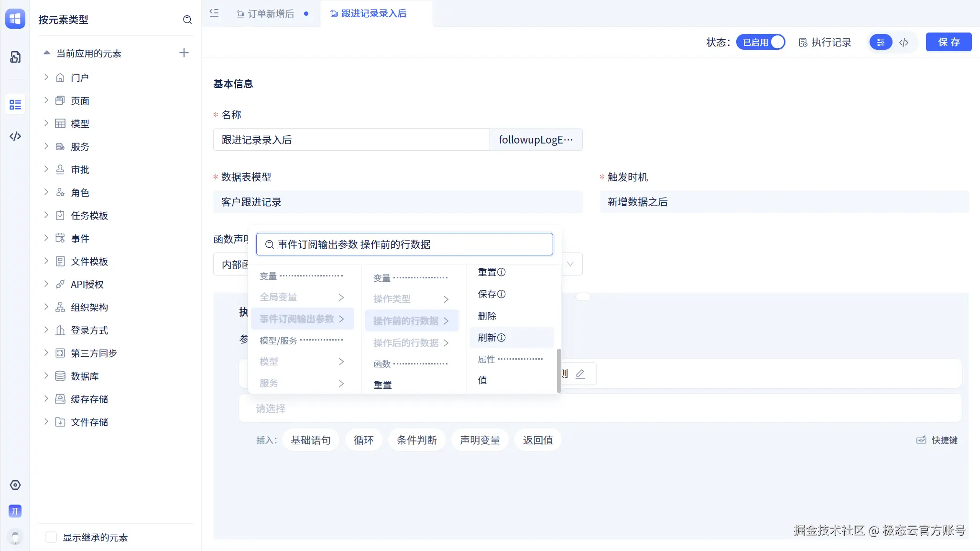Click the collapse sidebar icon beside tabs

214,13
